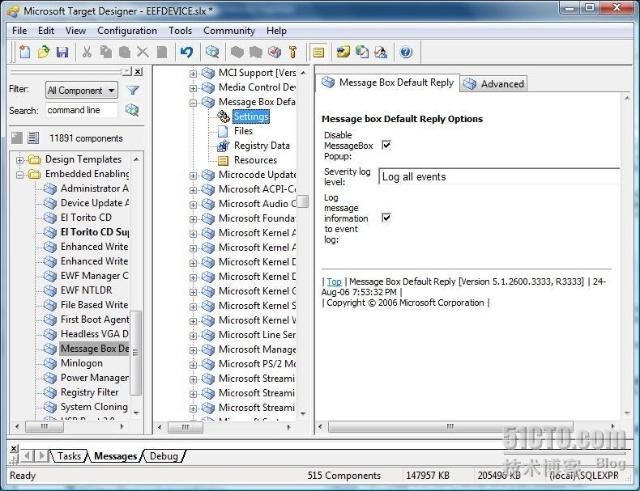Switch to the Debug output tab
Image resolution: width=640 pixels, height=491 pixels.
(x=164, y=456)
